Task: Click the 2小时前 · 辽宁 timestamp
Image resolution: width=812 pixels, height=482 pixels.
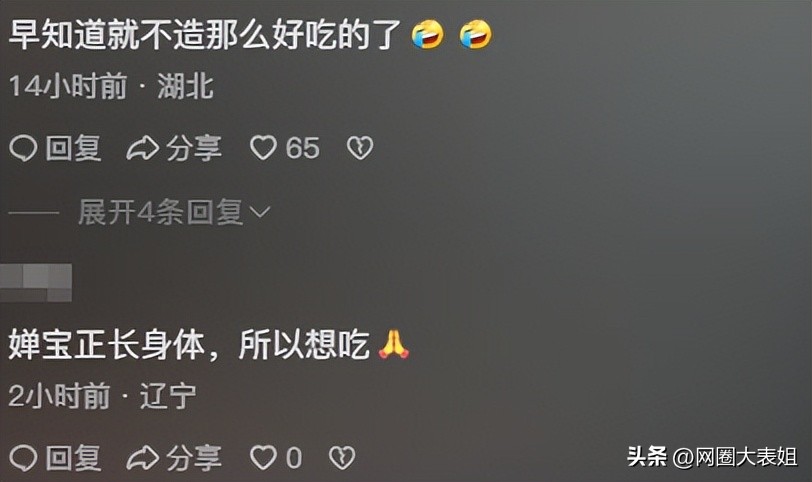Action: (102, 396)
